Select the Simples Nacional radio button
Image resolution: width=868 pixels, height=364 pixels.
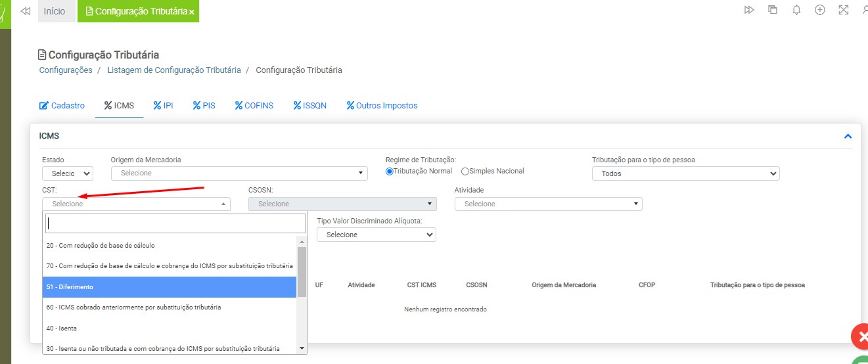click(465, 171)
